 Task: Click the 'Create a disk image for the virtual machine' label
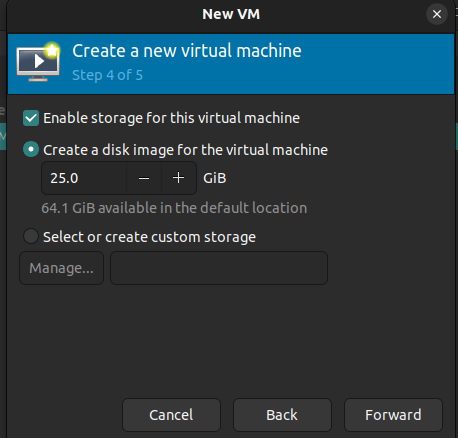185,150
